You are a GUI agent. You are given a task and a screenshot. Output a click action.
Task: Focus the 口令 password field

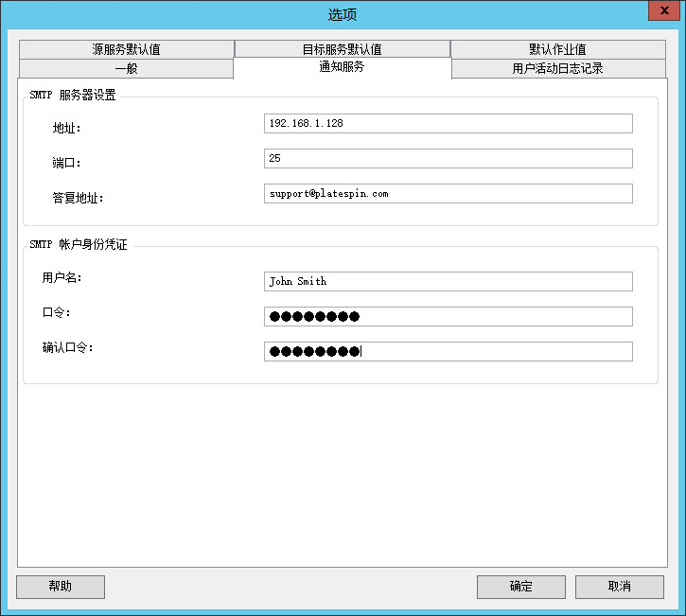(448, 316)
